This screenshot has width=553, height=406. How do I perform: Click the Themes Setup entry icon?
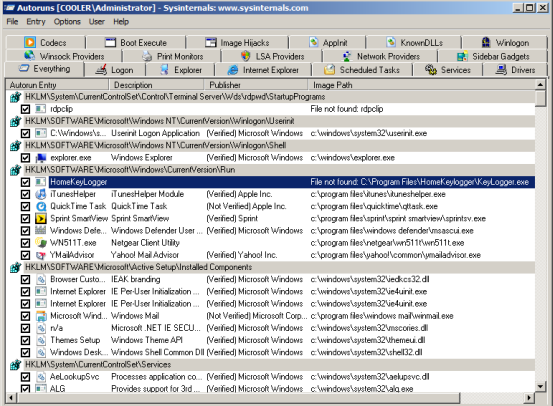point(41,340)
